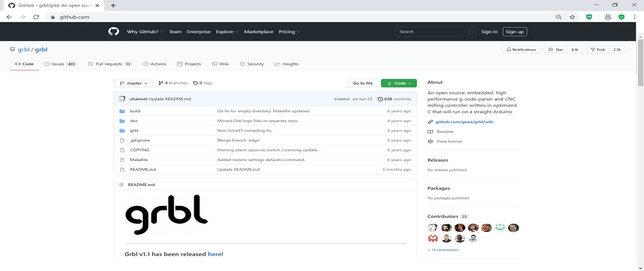Click chamnit's avatar in commit bar
Image resolution: width=644 pixels, height=271 pixels.
(x=122, y=99)
